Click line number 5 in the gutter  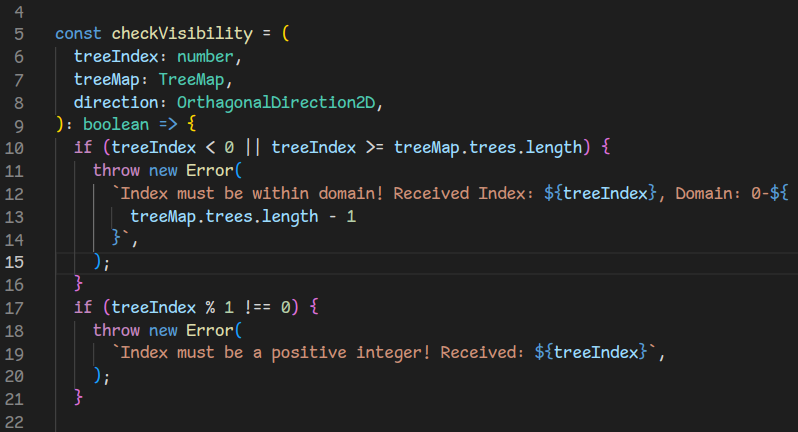click(x=21, y=33)
